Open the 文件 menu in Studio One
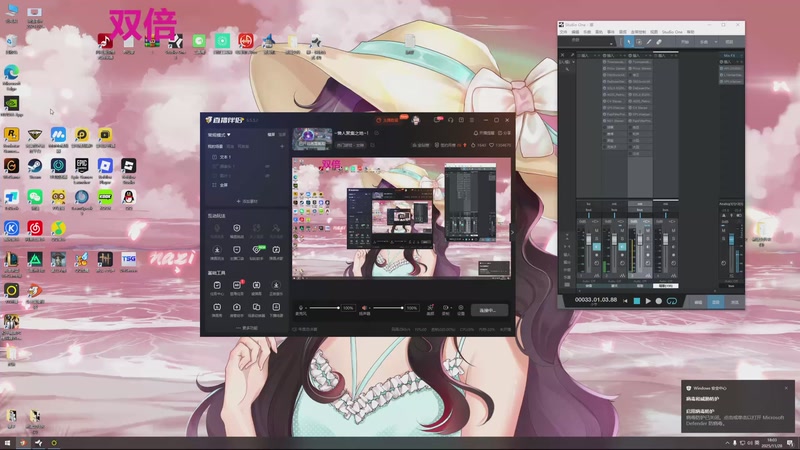Image resolution: width=800 pixels, height=450 pixels. pyautogui.click(x=564, y=32)
